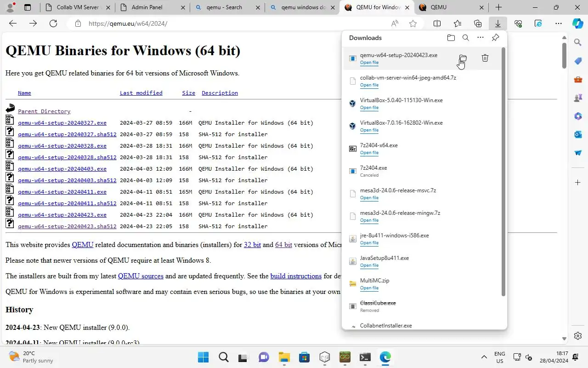
Task: Toggle the Split screen icon
Action: pyautogui.click(x=437, y=23)
